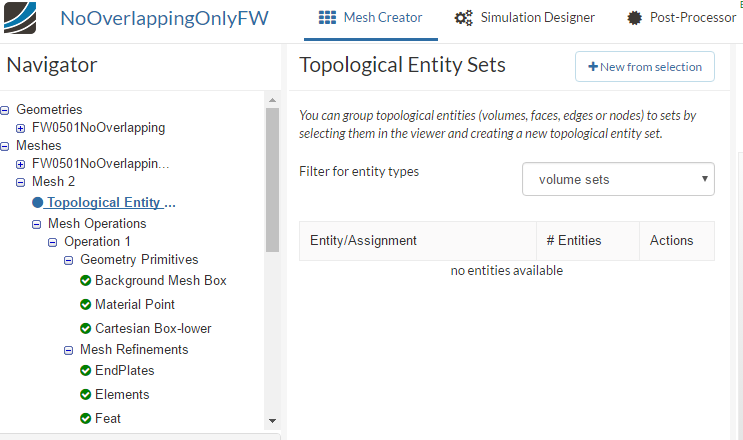Collapse the Geometries tree node
The image size is (743, 440).
click(5, 110)
